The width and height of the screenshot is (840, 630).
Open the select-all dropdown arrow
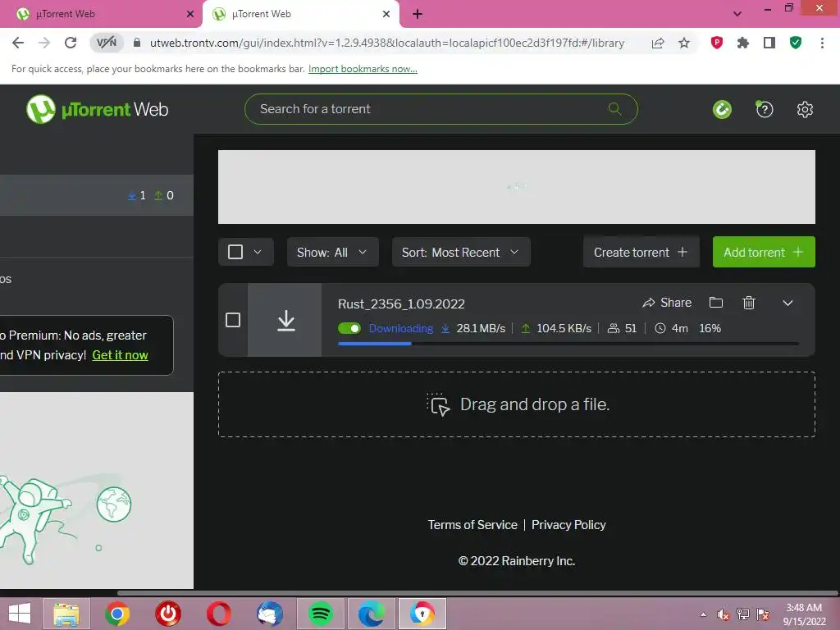click(257, 252)
